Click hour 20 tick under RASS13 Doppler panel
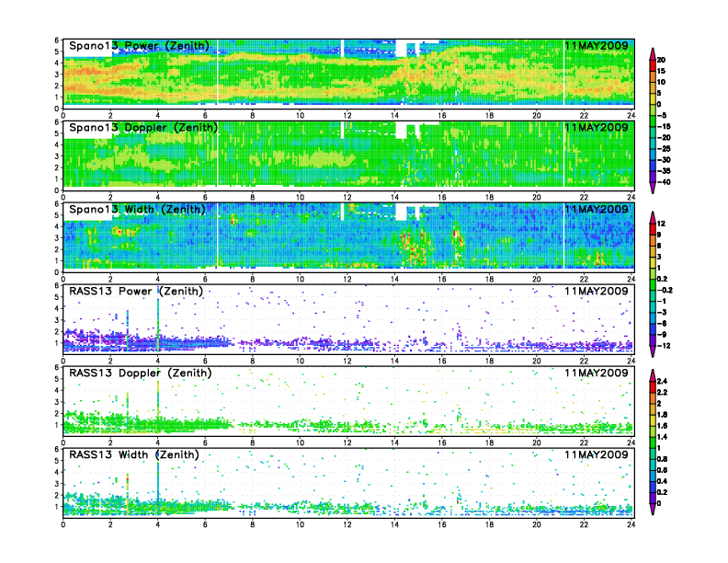Viewport: 728px width, 563px height. tap(536, 442)
